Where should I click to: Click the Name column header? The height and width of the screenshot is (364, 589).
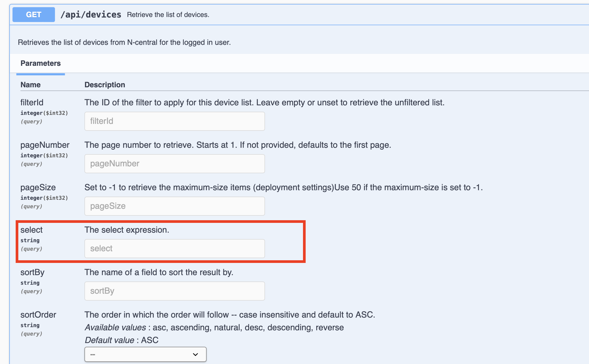(x=31, y=85)
